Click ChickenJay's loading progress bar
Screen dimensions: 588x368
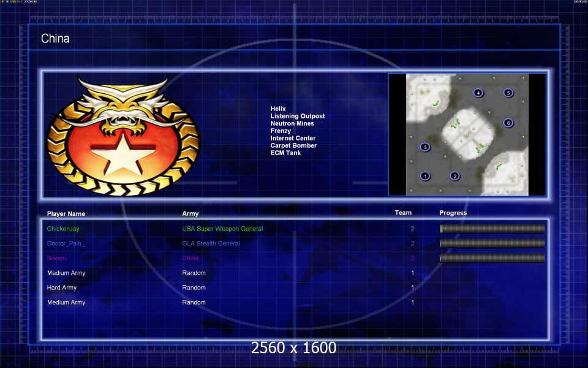coord(492,229)
